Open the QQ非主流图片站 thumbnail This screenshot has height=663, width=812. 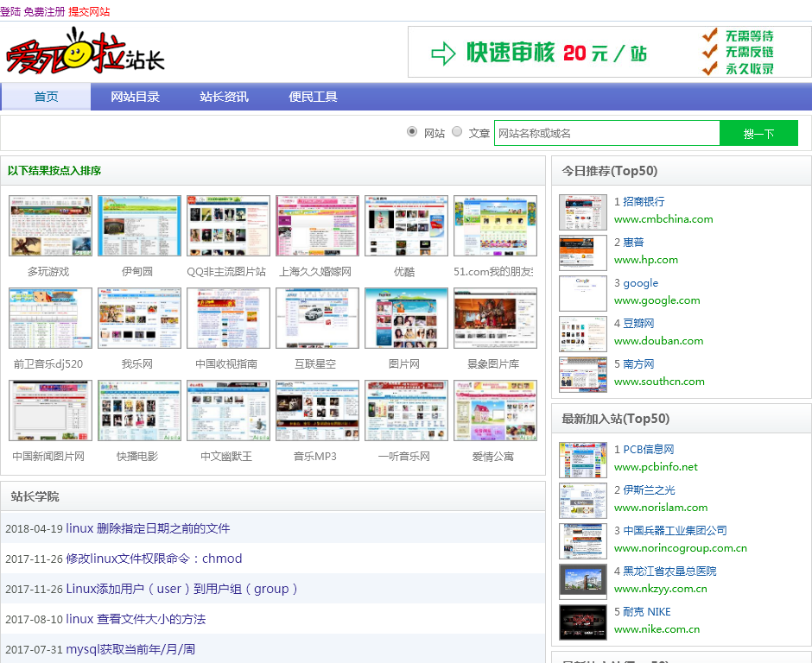point(228,225)
